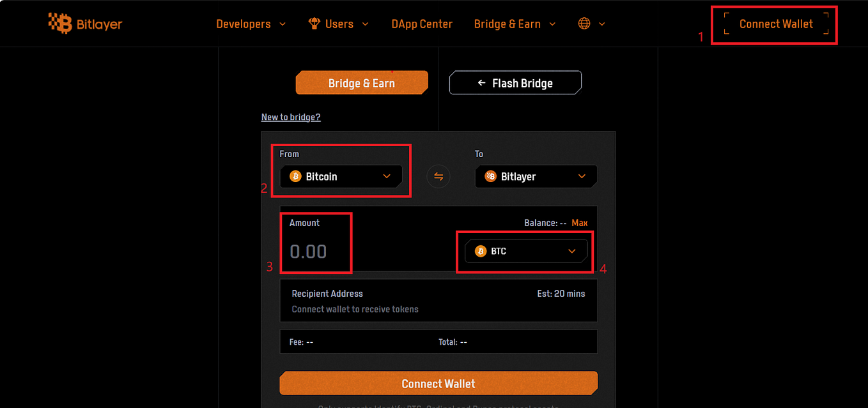Screen dimensions: 868x408
Task: Click the New to bridge link
Action: 291,117
